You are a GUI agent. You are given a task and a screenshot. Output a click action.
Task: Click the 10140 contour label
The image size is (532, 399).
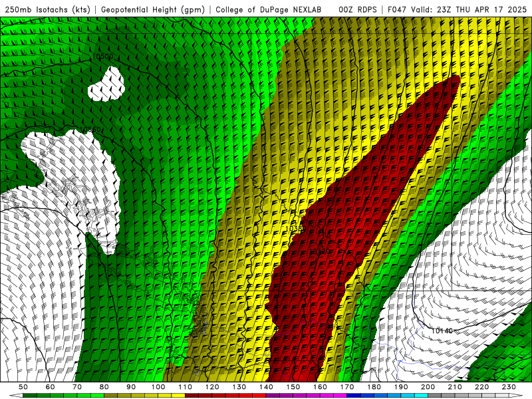pos(442,331)
